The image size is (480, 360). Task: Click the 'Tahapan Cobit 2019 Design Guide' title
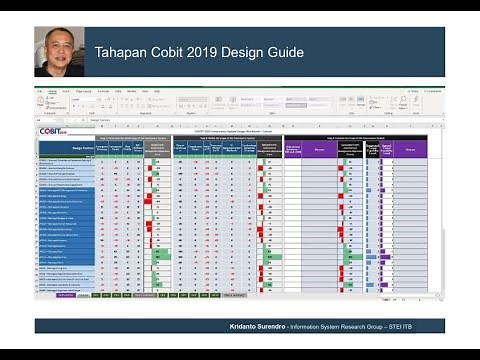[199, 52]
